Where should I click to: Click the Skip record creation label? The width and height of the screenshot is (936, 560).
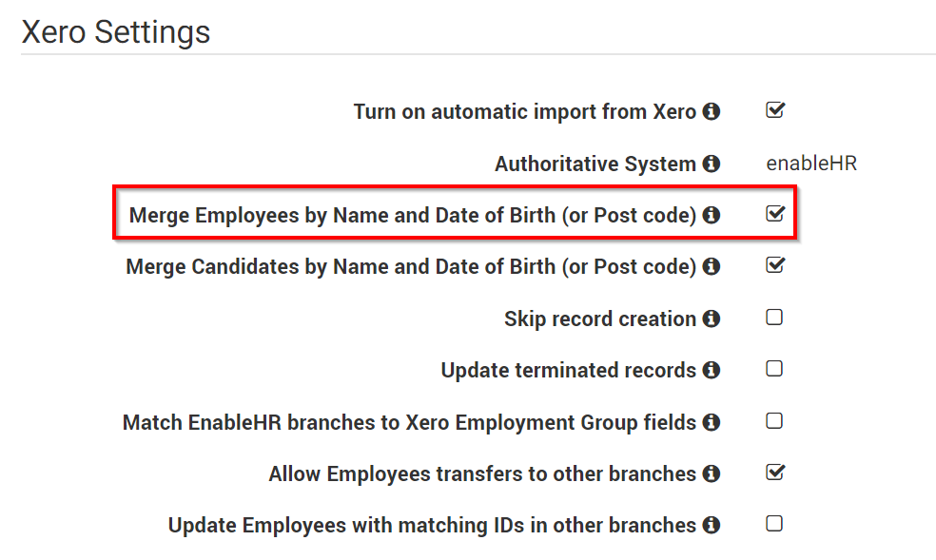coord(600,319)
